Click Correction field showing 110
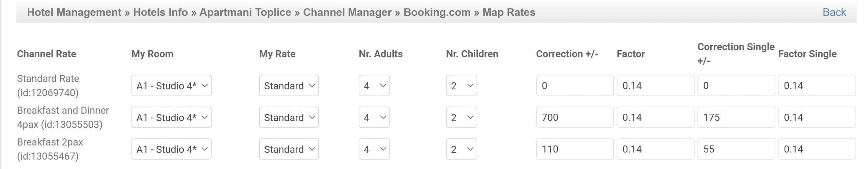This screenshot has height=169, width=868. [574, 149]
